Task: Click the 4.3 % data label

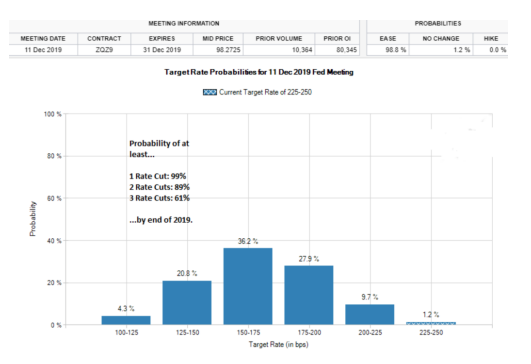Action: (126, 308)
